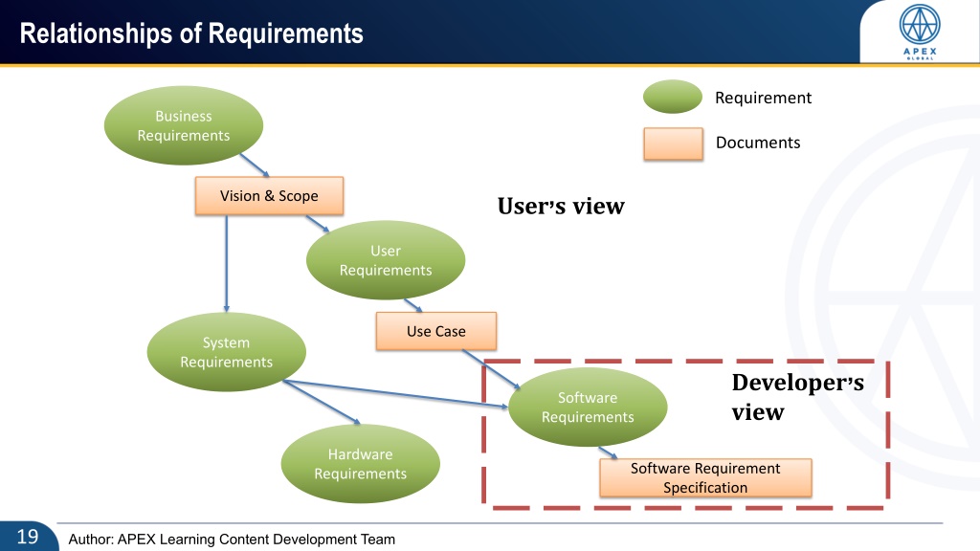The image size is (980, 551).
Task: Select the System Requirements ellipse
Action: point(226,352)
